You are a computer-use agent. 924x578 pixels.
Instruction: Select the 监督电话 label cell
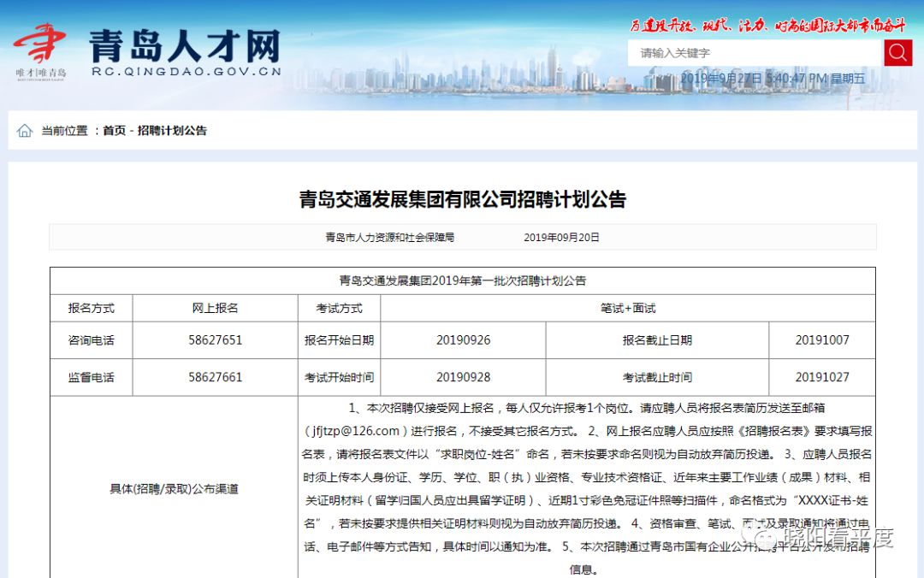point(92,378)
